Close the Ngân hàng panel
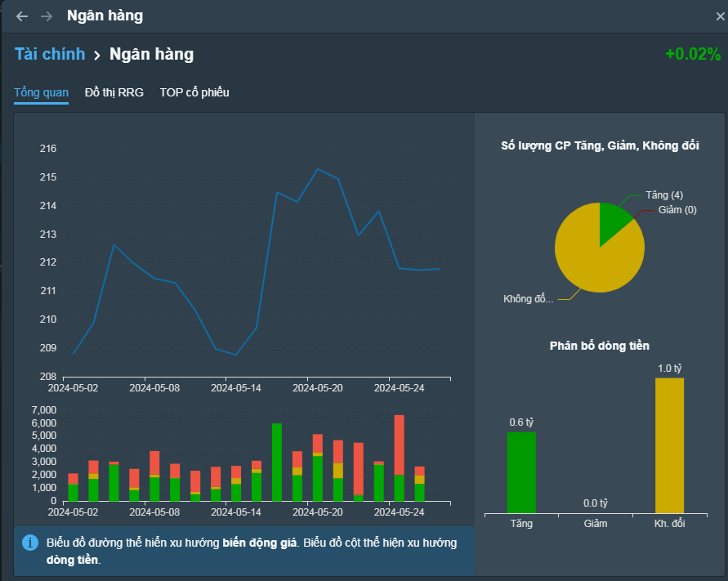Image resolution: width=728 pixels, height=581 pixels. point(720,16)
